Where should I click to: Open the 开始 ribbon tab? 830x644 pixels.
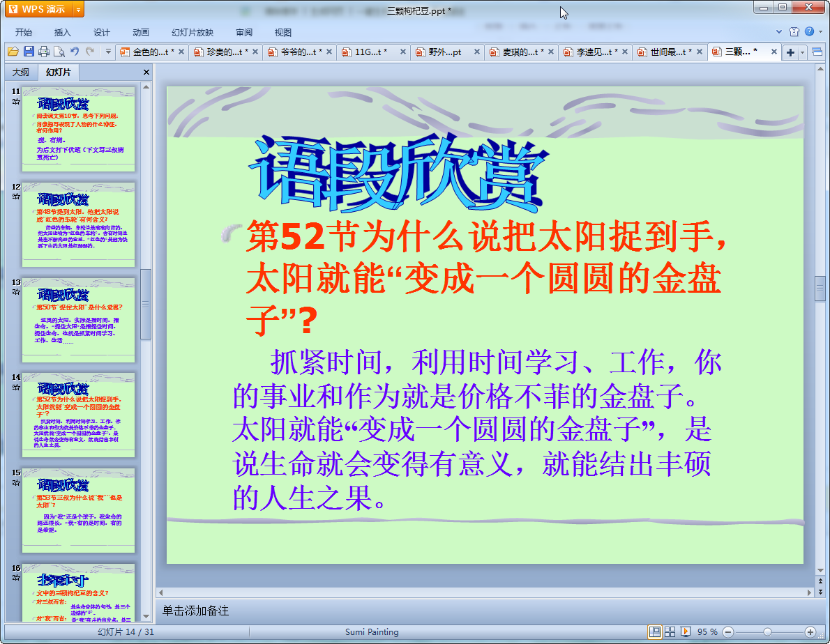pos(23,32)
